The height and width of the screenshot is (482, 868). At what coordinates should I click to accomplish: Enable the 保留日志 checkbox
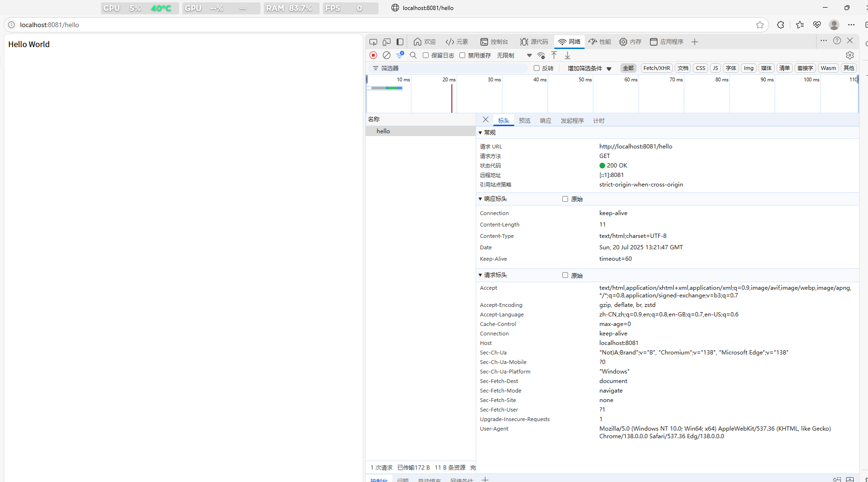tap(426, 55)
